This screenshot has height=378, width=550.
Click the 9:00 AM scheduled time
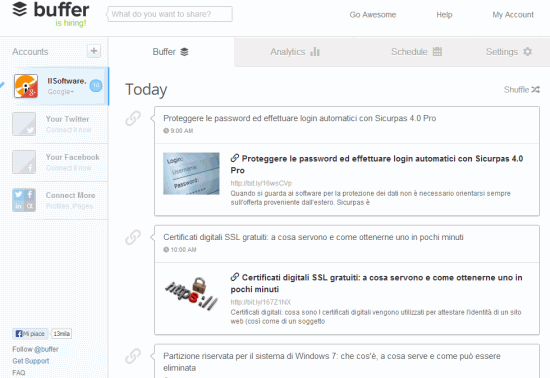click(x=178, y=131)
